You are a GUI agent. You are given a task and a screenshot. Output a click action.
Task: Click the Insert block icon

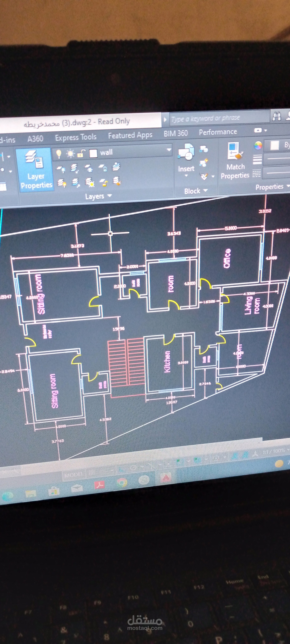tap(186, 152)
